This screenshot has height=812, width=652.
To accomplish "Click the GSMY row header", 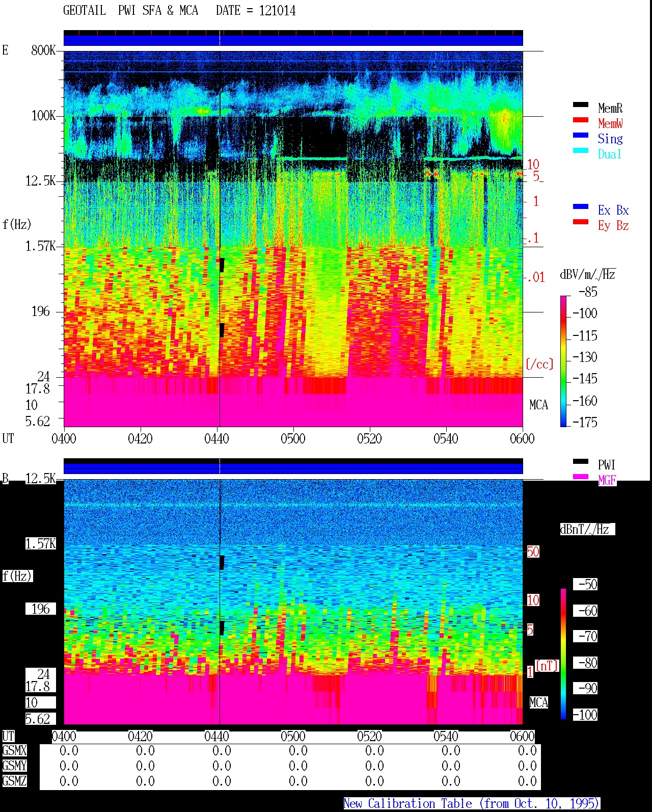I will click(x=14, y=766).
